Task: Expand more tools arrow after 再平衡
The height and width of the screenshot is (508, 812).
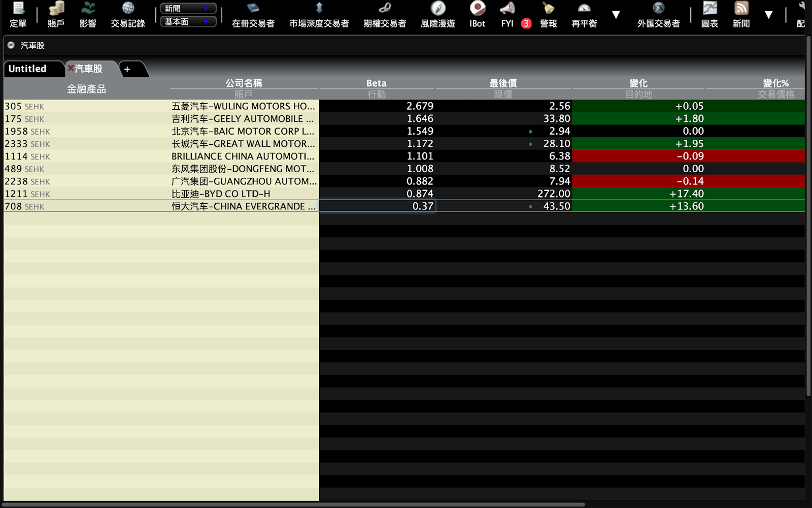Action: coord(616,15)
